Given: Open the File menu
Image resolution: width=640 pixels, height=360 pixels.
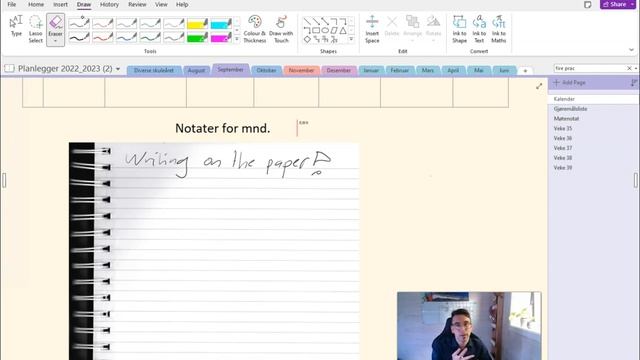Looking at the screenshot, I should coord(12,4).
